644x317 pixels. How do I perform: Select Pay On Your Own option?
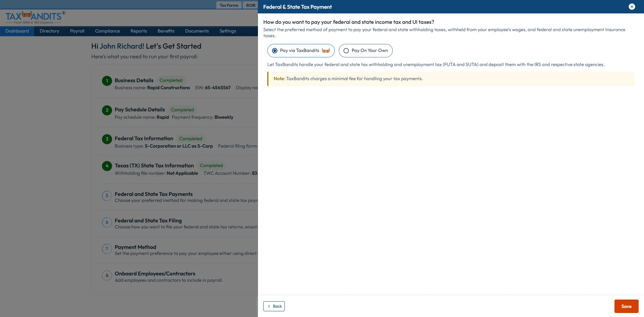[366, 51]
